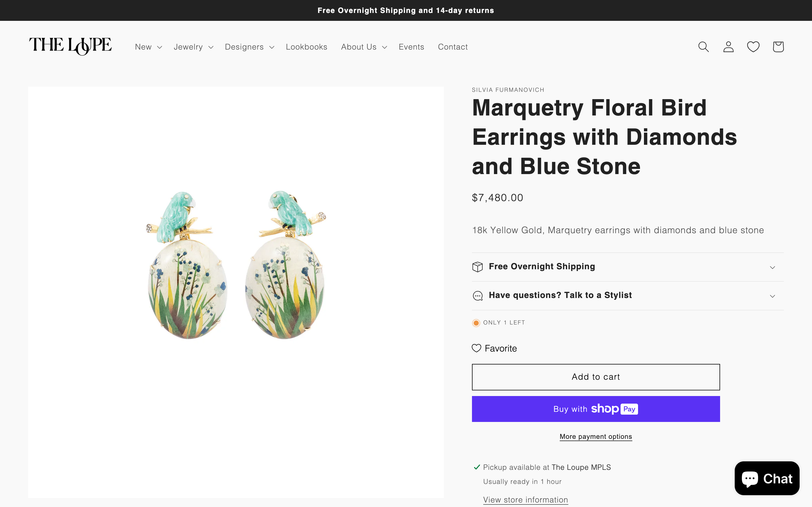Click The Loupe logo

pos(70,46)
